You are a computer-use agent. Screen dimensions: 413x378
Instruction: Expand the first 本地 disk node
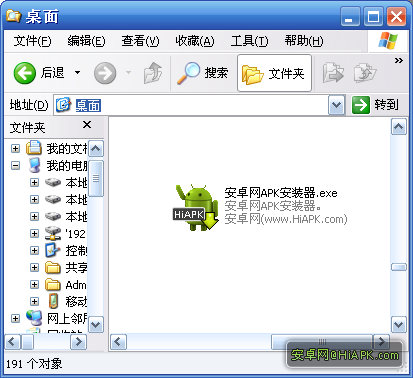tap(34, 182)
